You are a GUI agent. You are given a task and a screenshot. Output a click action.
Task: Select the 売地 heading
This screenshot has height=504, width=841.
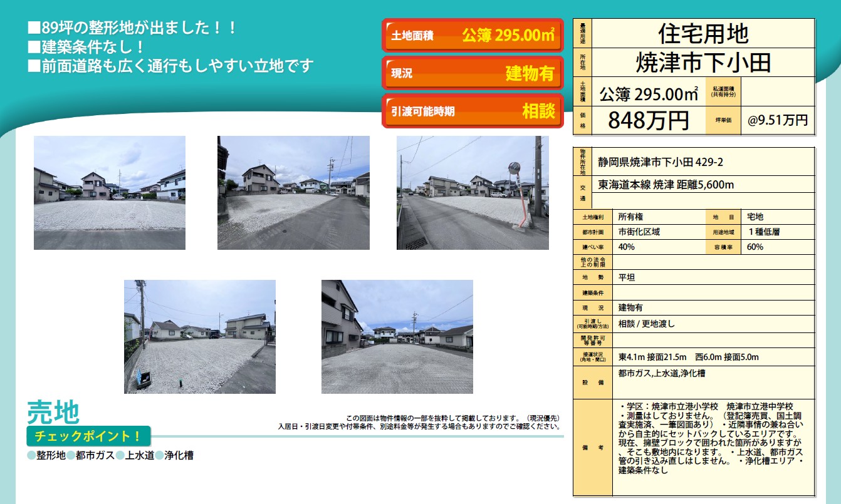click(53, 412)
